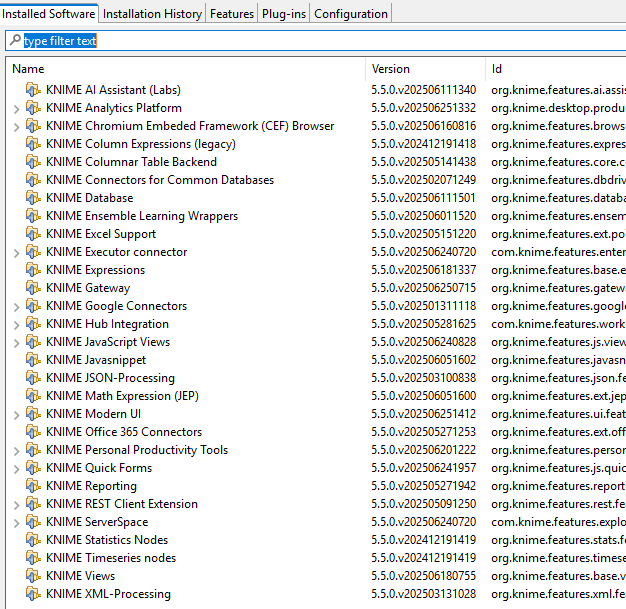Expand the KNIME REST Client Extension entry
Image resolution: width=626 pixels, height=609 pixels.
pyautogui.click(x=16, y=505)
